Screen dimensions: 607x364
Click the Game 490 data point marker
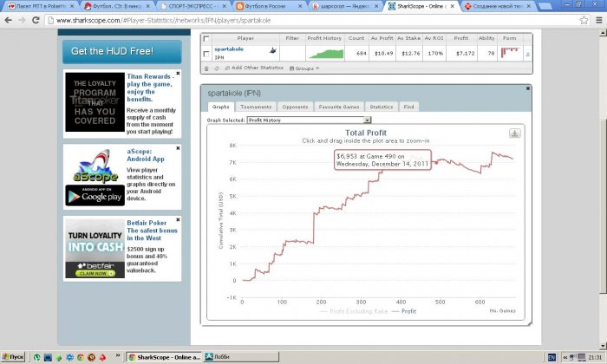tap(436, 163)
